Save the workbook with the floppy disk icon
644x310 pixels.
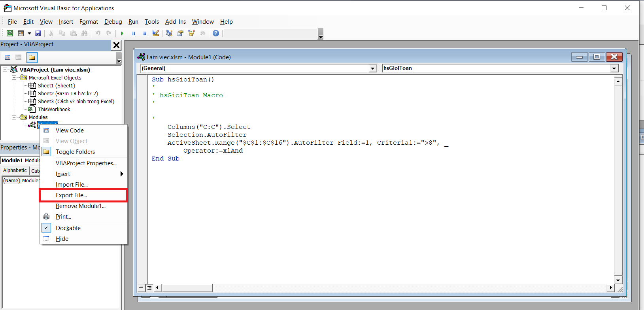click(38, 33)
